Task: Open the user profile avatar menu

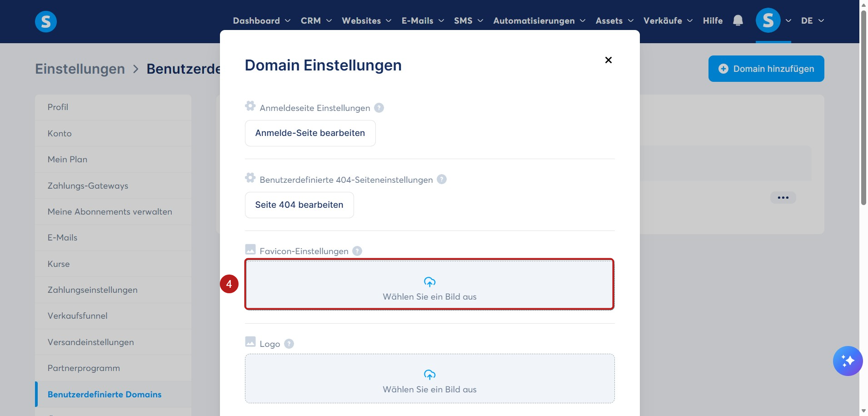Action: pos(768,20)
